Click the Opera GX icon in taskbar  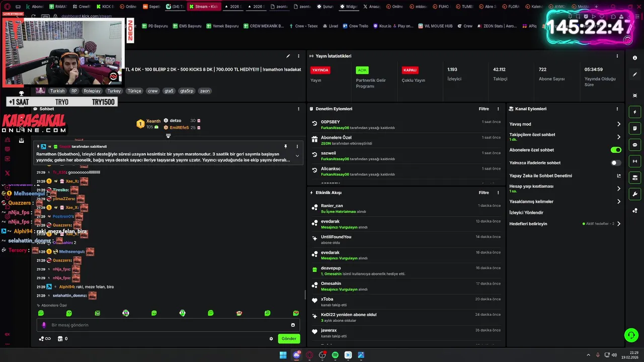[309, 355]
